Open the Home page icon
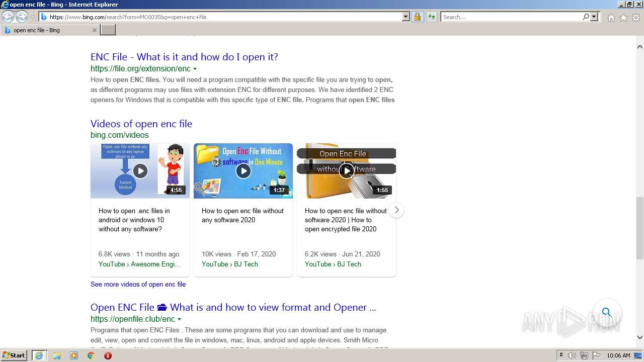The width and height of the screenshot is (644, 362). (x=611, y=18)
